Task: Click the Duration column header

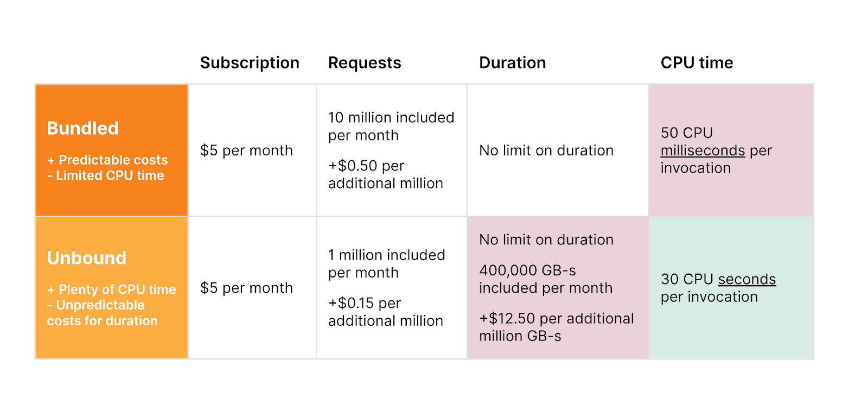Action: (512, 63)
